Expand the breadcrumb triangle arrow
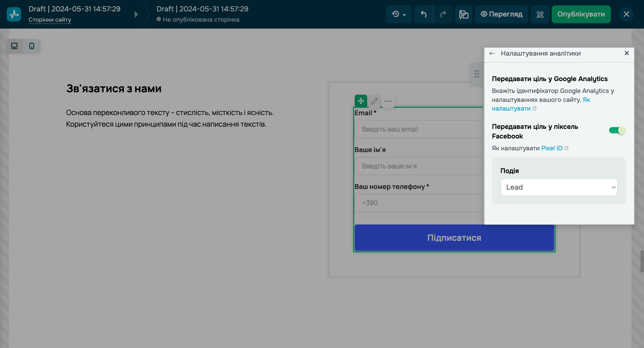644x348 pixels. [136, 14]
